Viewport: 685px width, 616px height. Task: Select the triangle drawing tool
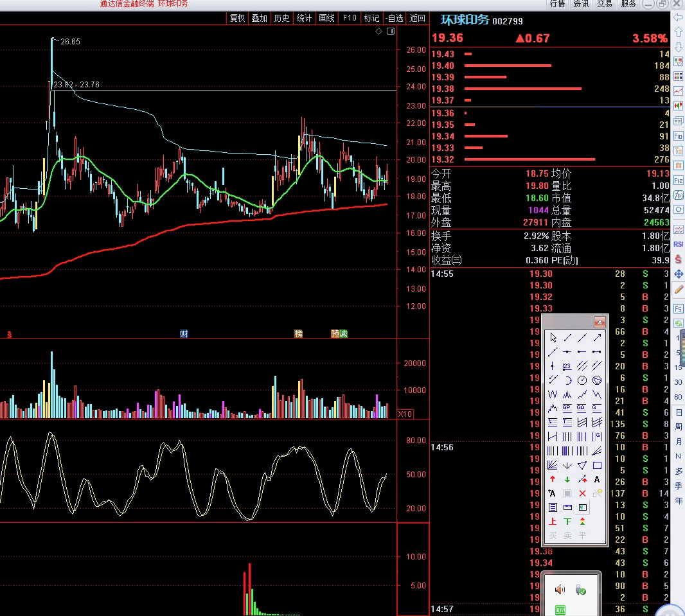click(x=582, y=466)
